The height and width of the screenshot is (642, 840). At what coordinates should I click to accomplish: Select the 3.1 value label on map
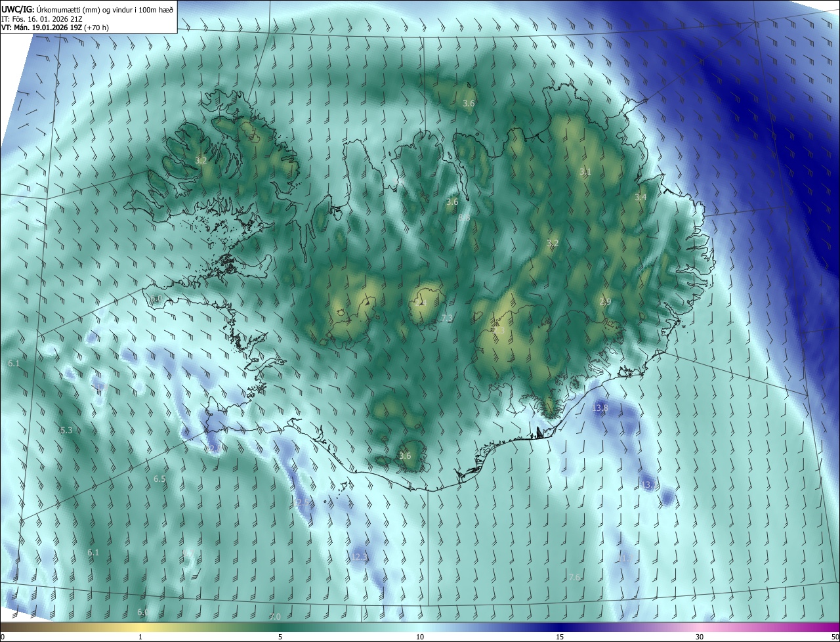(x=585, y=171)
